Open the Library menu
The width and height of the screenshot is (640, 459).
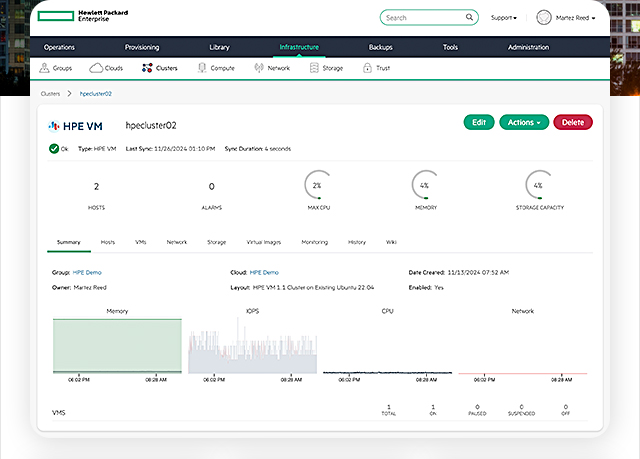click(x=220, y=47)
